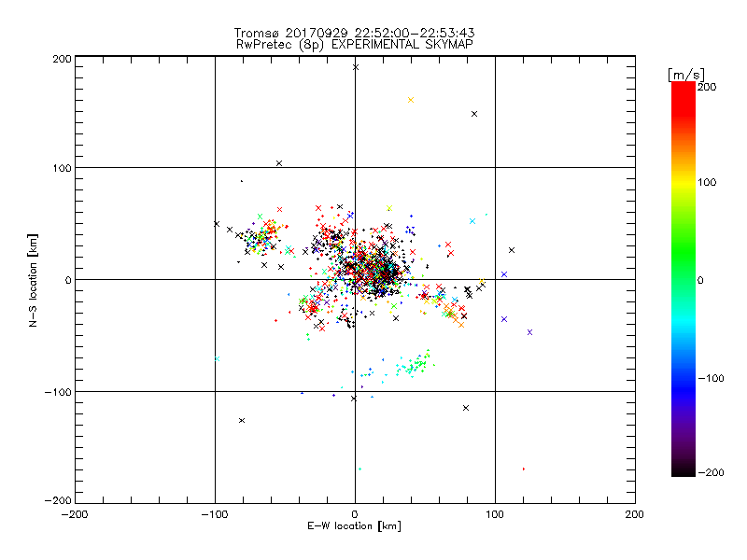Click the purple X marker farthest east

coord(529,332)
